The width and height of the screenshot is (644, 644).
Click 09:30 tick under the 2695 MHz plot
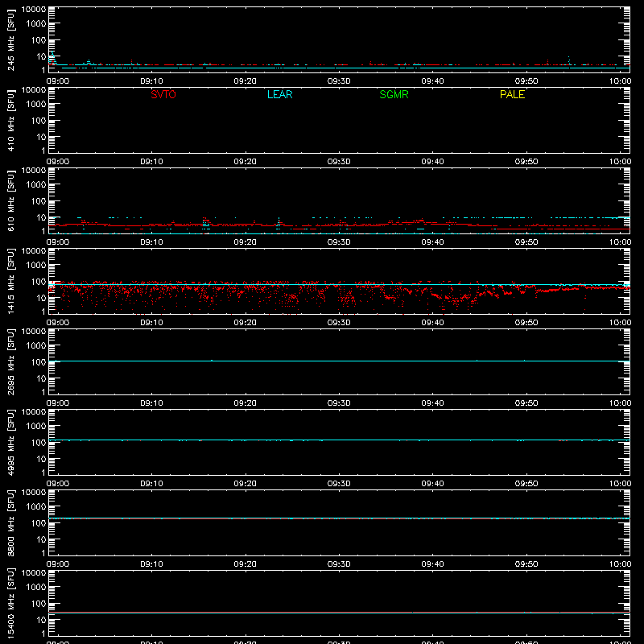coord(339,403)
